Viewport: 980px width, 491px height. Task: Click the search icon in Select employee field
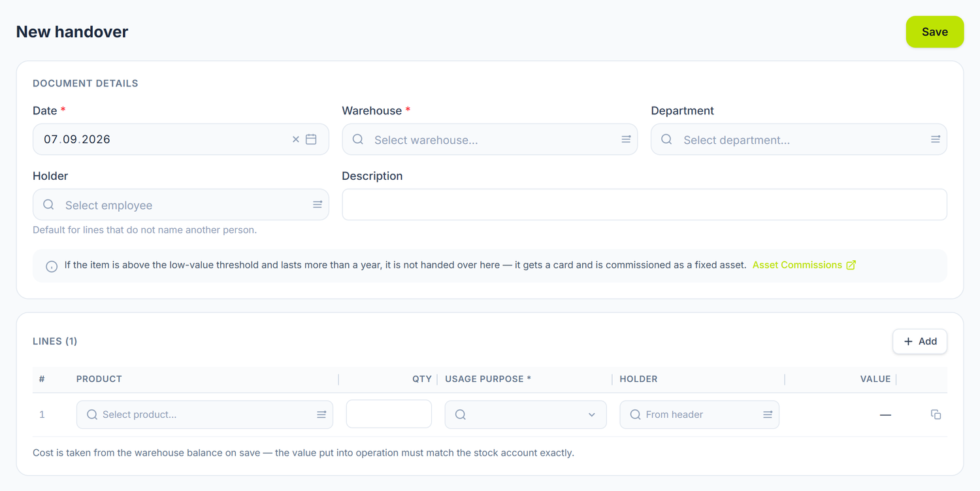coord(48,205)
